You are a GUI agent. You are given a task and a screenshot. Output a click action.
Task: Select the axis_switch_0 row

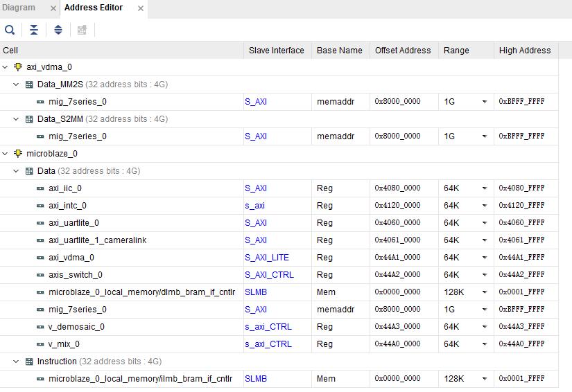click(x=279, y=275)
